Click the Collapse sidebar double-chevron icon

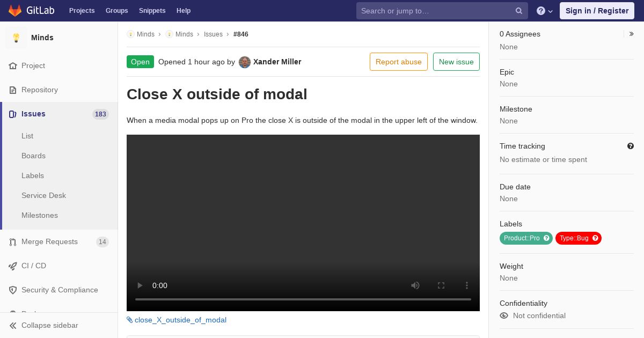pos(13,325)
